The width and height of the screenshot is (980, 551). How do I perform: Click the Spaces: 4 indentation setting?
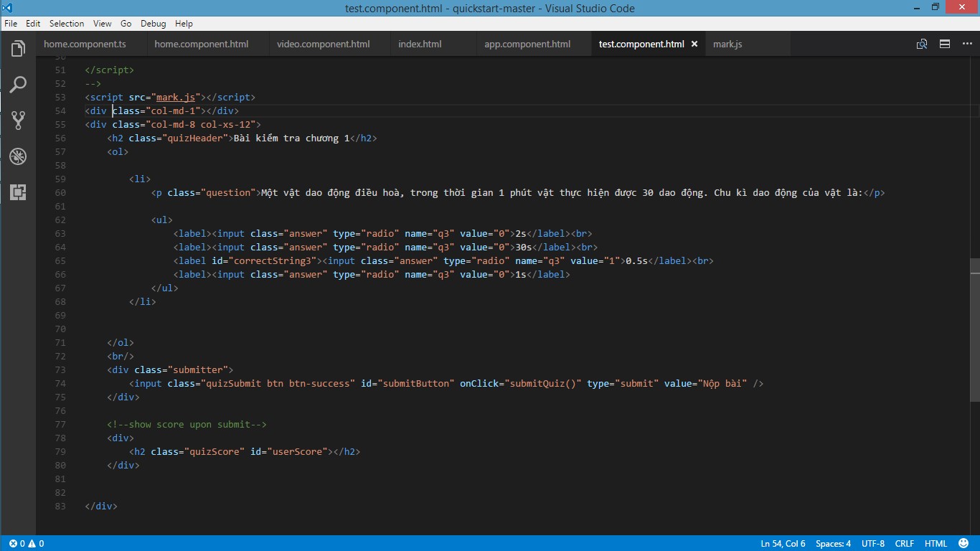click(x=833, y=544)
